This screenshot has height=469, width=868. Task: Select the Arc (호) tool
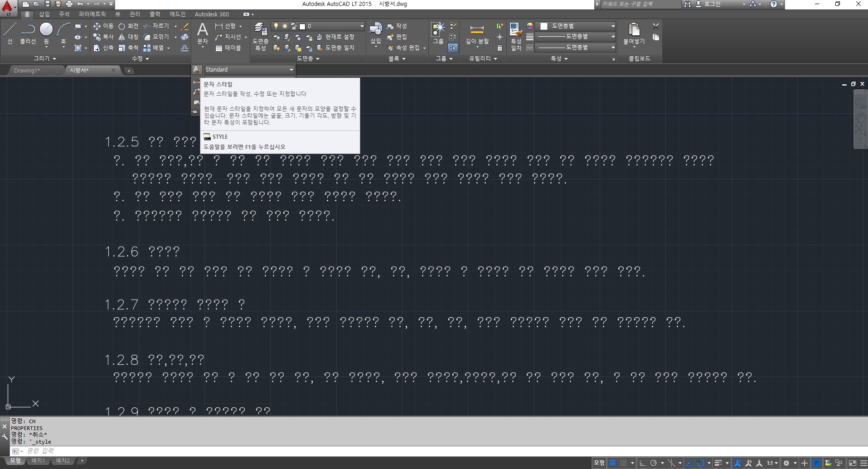(x=63, y=34)
